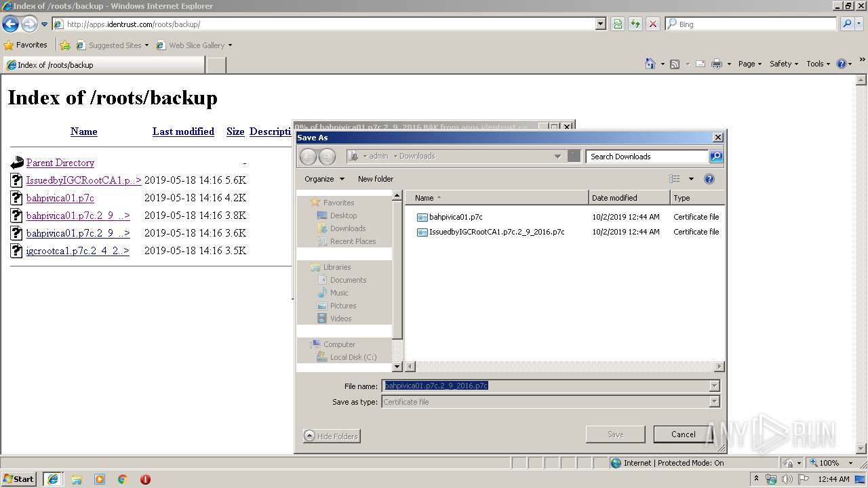Click the Date modified column header
Image resolution: width=868 pixels, height=488 pixels.
[x=629, y=198]
